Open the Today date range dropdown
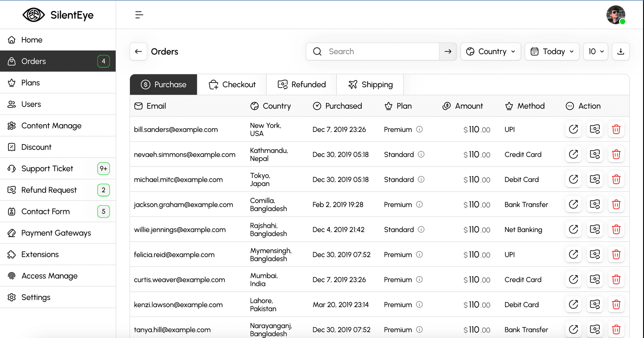 click(x=552, y=51)
